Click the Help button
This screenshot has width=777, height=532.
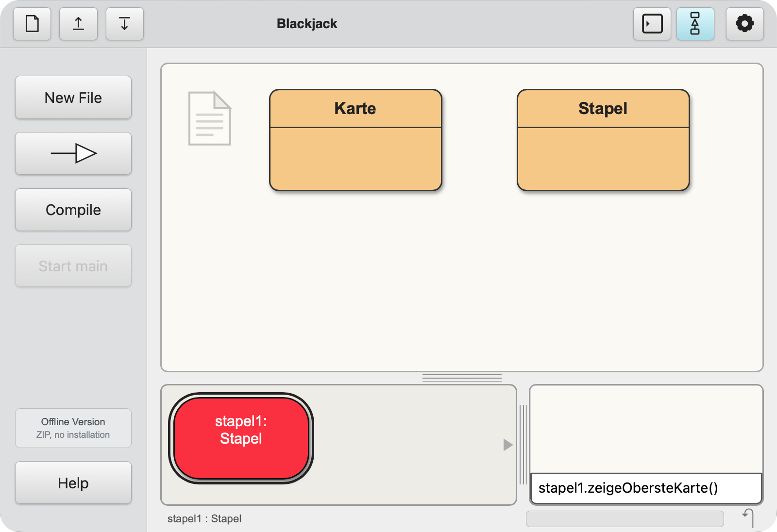[73, 483]
